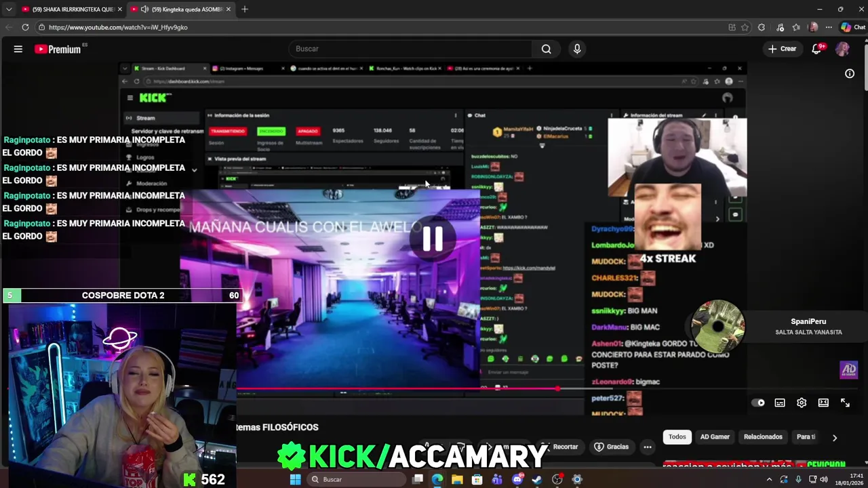Open Microsoft Store from taskbar
The height and width of the screenshot is (488, 868).
[477, 479]
